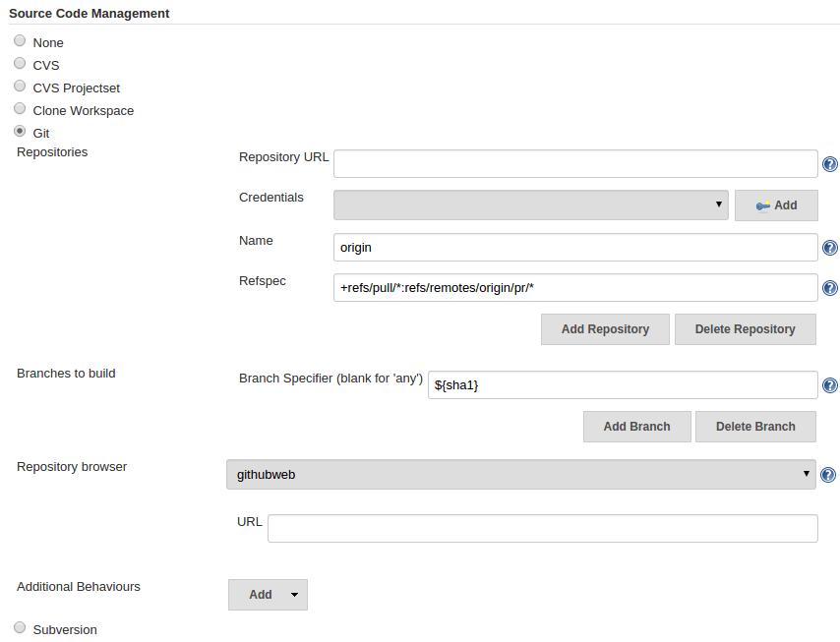840x642 pixels.
Task: Select the CVS Projectset option
Action: 20,86
